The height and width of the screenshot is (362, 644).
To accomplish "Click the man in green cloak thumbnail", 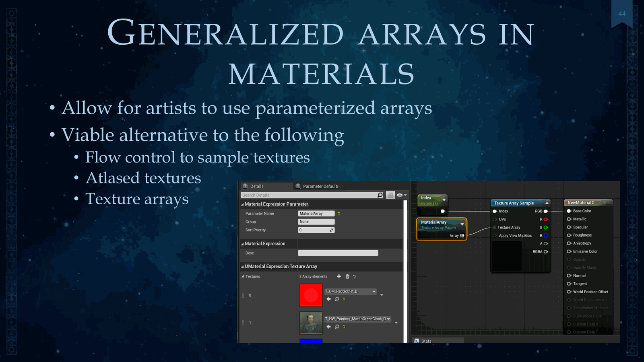I will coord(311,323).
